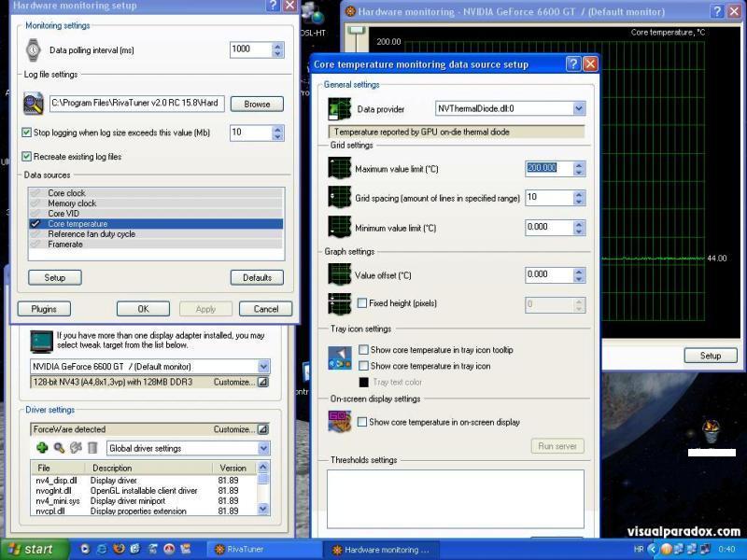This screenshot has width=747, height=560.
Task: Expand the Global driver settings dropdown
Action: click(x=263, y=448)
